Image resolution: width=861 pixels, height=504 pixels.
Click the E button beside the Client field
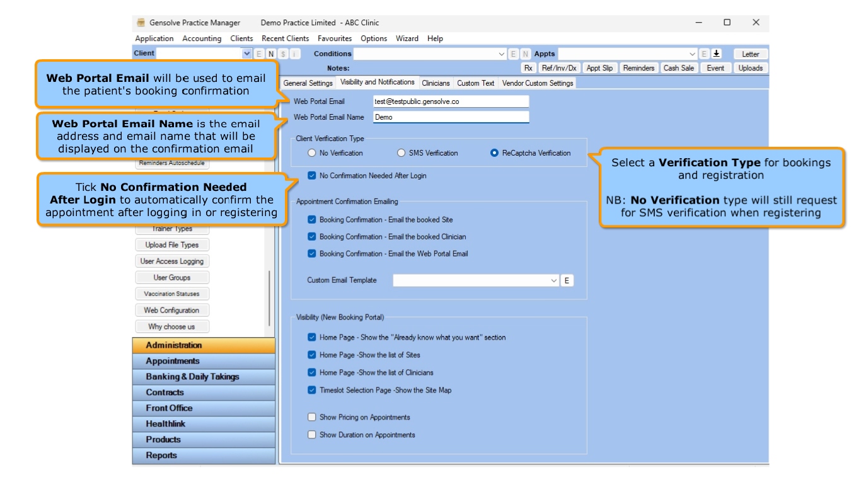[x=258, y=54]
